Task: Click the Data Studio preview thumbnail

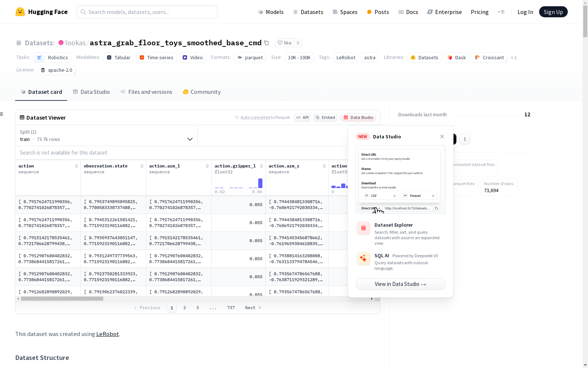Action: pos(401,180)
